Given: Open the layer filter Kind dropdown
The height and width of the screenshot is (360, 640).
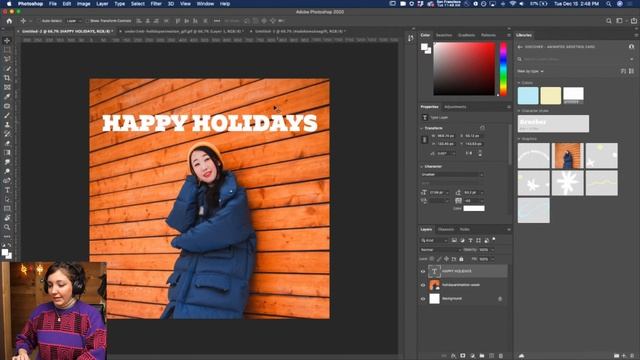Looking at the screenshot, I should [x=434, y=240].
